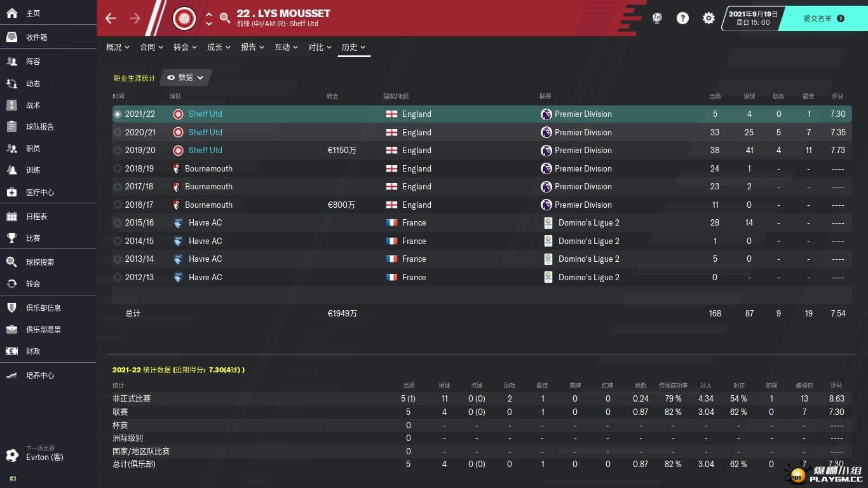This screenshot has height=488, width=868.
Task: Open the Sheff Utd link for 2019/20
Action: pos(205,151)
